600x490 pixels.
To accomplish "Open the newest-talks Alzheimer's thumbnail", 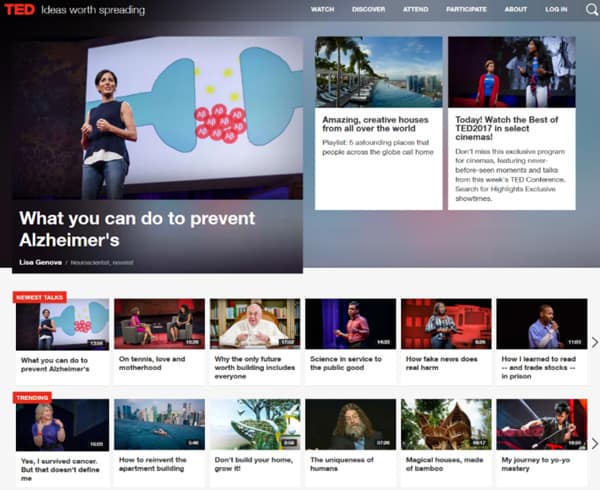I will click(62, 324).
